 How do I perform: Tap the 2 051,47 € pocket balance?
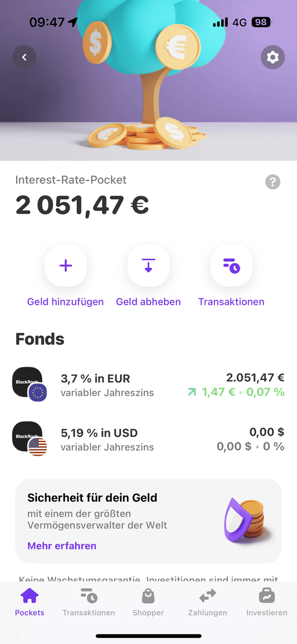click(x=82, y=205)
